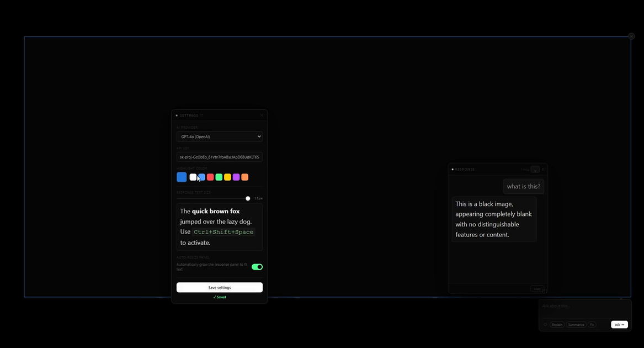The width and height of the screenshot is (644, 348).
Task: Grab the Settings panel drag handle dots
Action: coord(201,115)
